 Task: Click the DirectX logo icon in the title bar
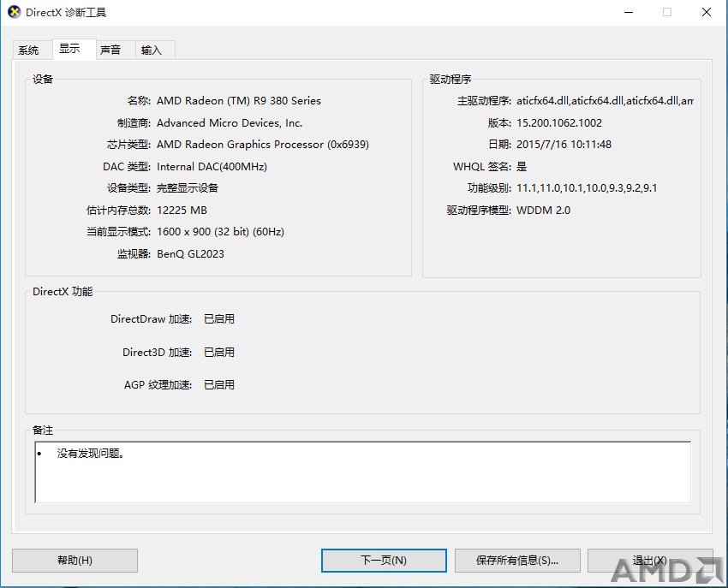click(15, 12)
